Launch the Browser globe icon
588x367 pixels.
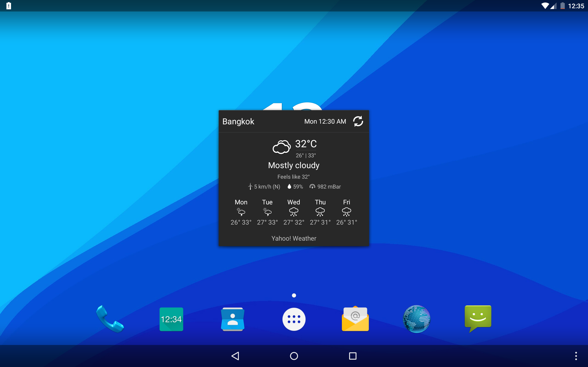(416, 319)
